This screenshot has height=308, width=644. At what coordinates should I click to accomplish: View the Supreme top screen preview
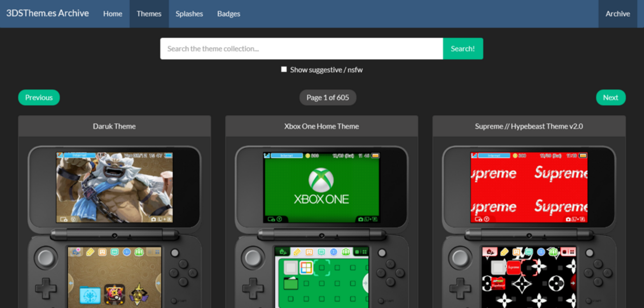529,187
